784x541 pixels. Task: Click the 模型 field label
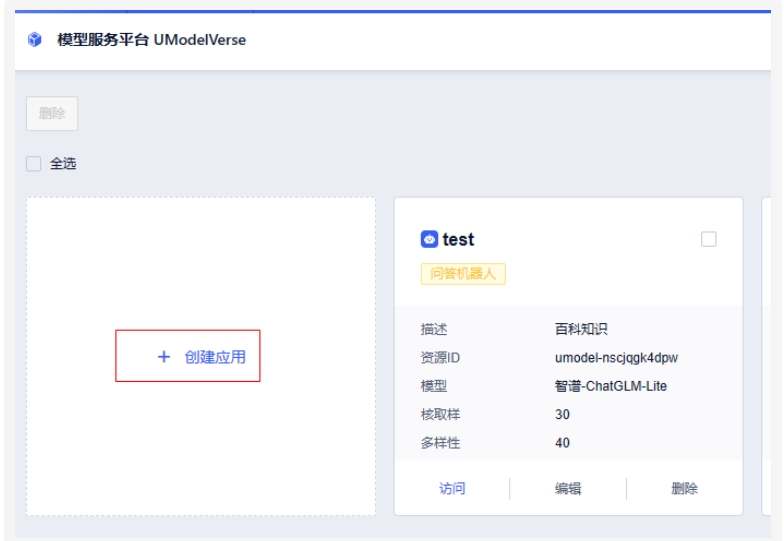coord(434,386)
